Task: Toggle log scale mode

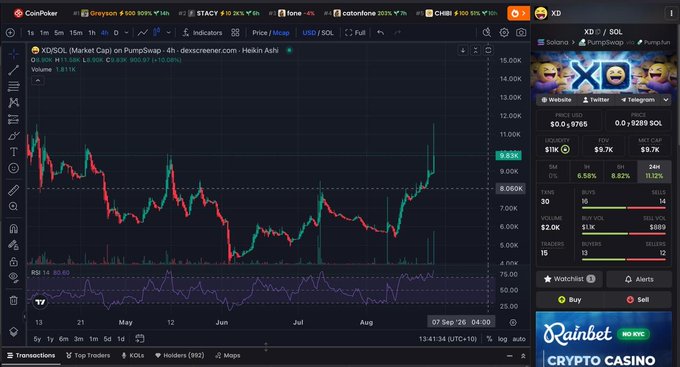Action: pyautogui.click(x=502, y=339)
